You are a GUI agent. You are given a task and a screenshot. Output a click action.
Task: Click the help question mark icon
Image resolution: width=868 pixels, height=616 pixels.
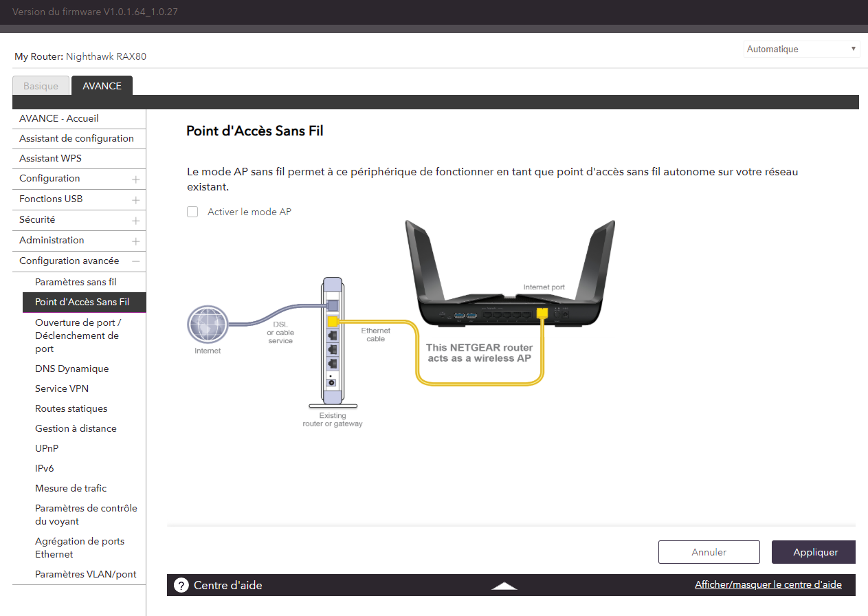181,585
